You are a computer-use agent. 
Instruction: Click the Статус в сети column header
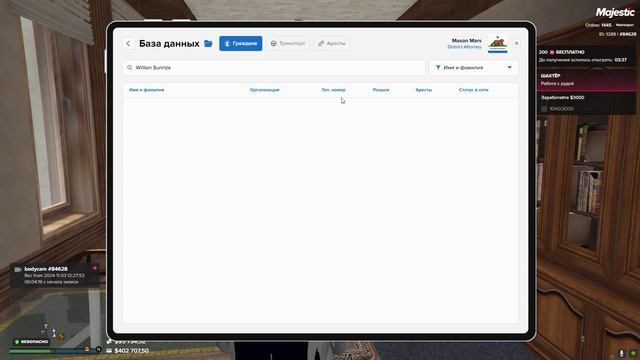(473, 90)
